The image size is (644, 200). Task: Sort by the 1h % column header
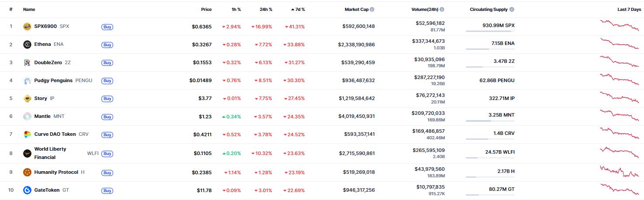click(236, 9)
